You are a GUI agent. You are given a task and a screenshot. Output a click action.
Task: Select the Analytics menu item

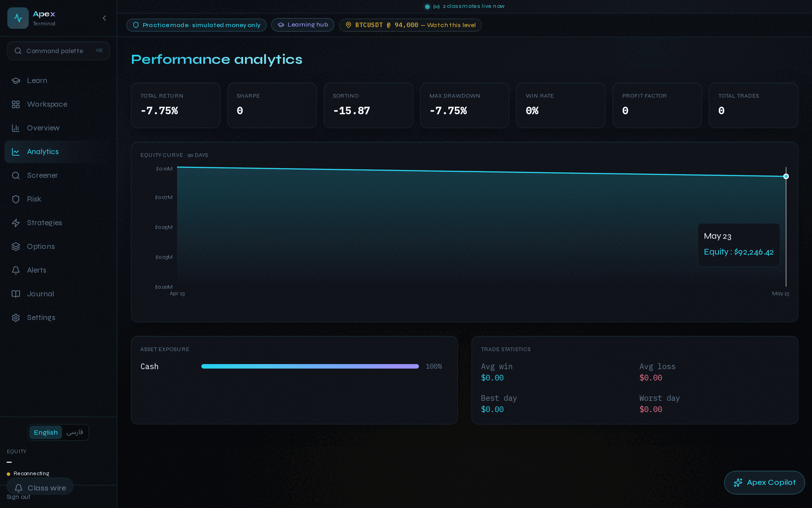click(x=58, y=152)
